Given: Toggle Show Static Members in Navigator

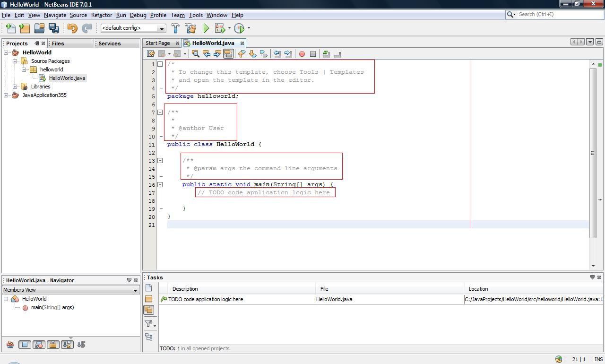Looking at the screenshot, I should [x=39, y=345].
